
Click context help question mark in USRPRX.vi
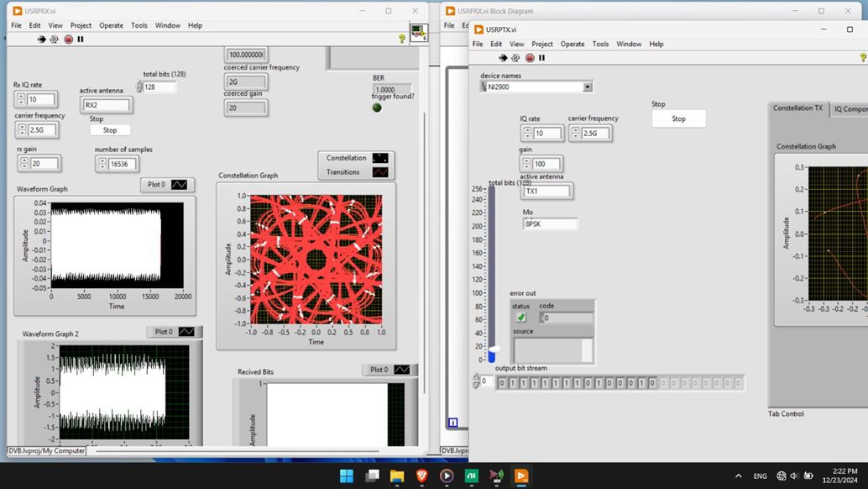click(x=402, y=38)
